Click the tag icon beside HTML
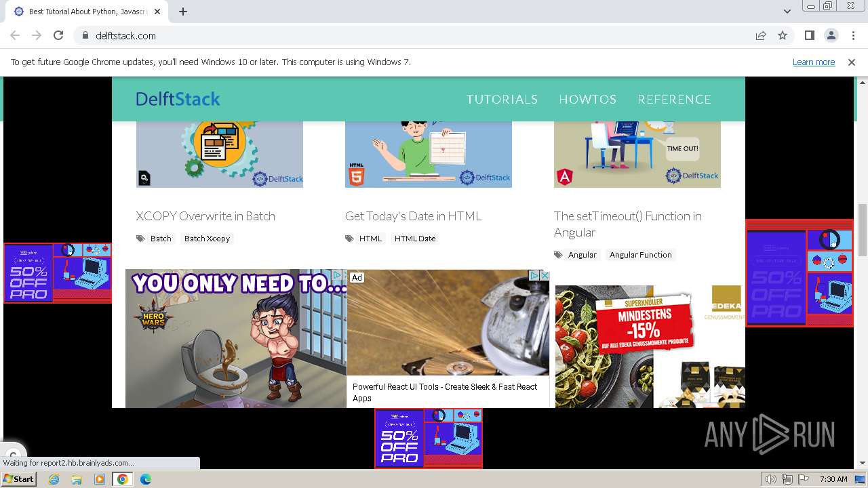Image resolution: width=868 pixels, height=488 pixels. click(349, 239)
